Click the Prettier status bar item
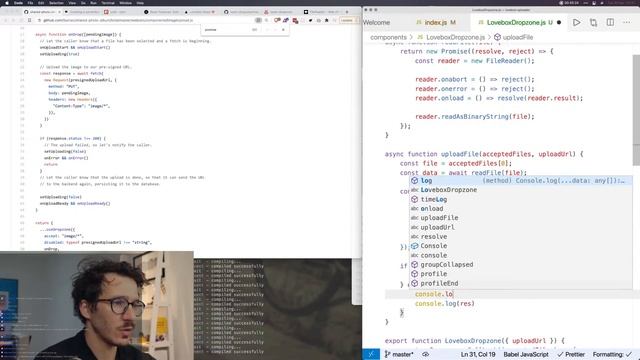Viewport: 640px width, 360px height. 571,354
